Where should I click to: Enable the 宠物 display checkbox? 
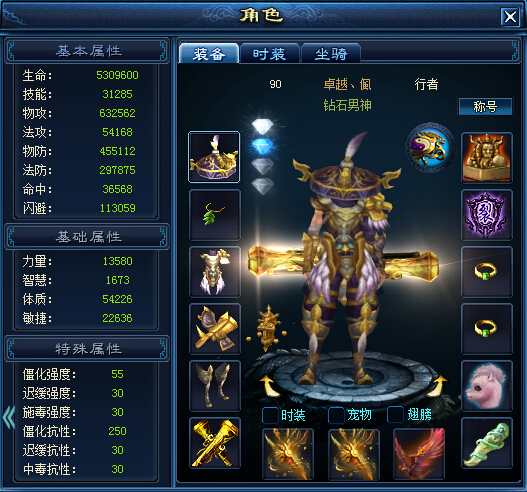(336, 415)
